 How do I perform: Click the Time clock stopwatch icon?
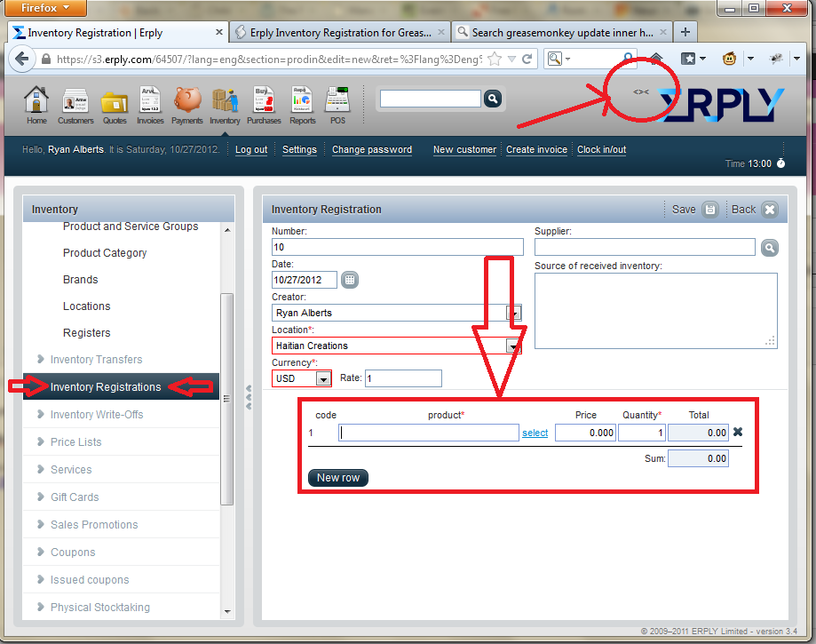(780, 163)
